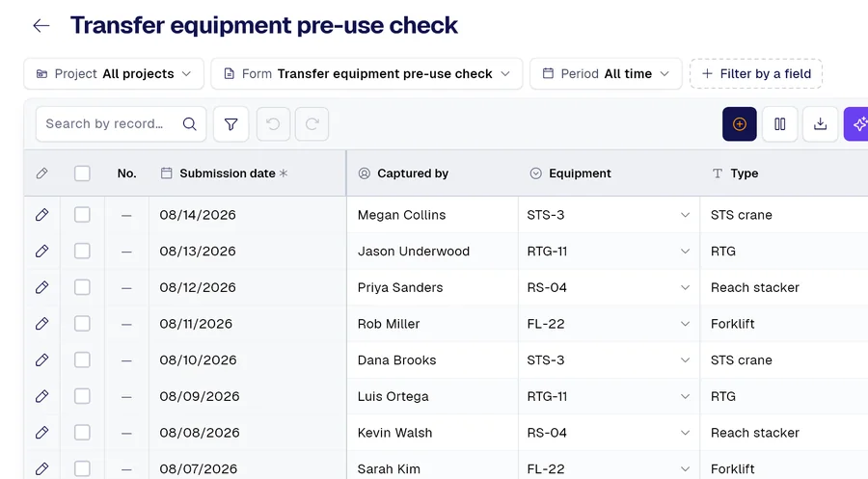Edit the 08/13/2026 record pencil
This screenshot has width=868, height=479.
pos(42,252)
